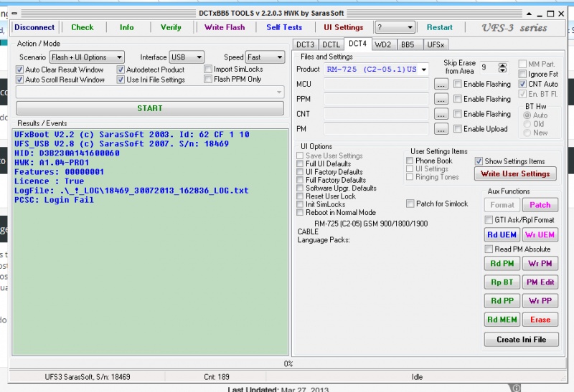The height and width of the screenshot is (392, 574).
Task: Browse for CNT file
Action: [441, 114]
